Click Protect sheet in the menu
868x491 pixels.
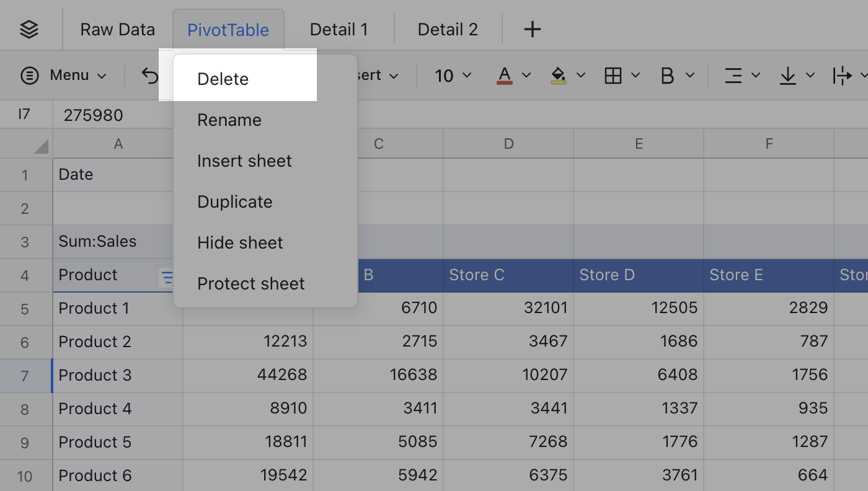click(x=250, y=283)
